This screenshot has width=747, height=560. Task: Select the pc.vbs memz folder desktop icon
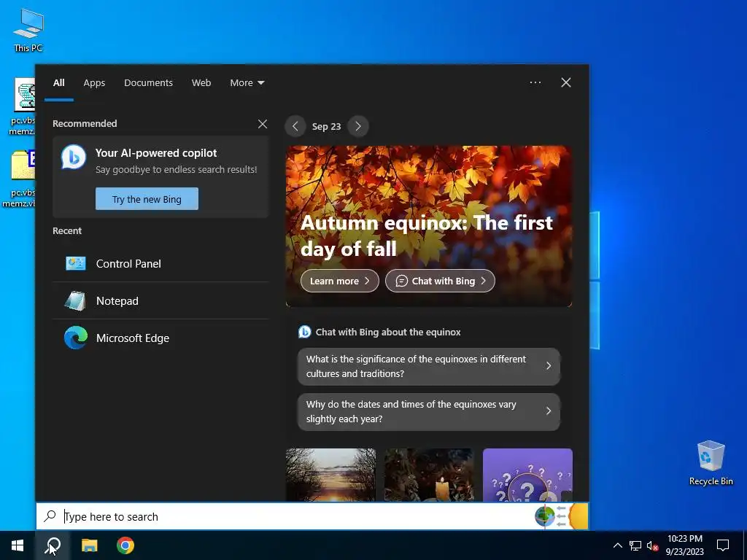click(x=19, y=179)
